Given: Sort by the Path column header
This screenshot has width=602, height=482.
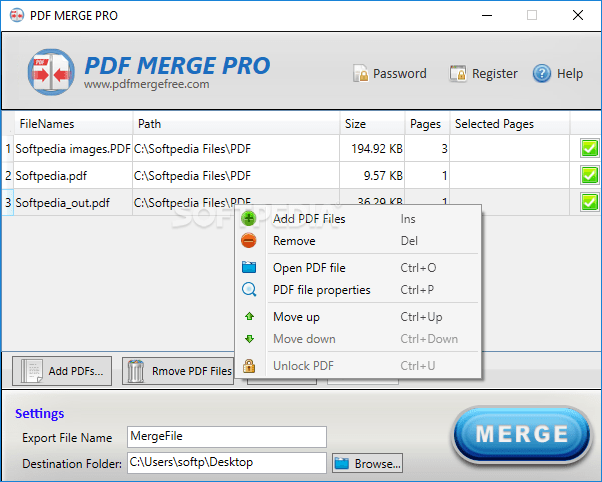Looking at the screenshot, I should click(x=236, y=124).
